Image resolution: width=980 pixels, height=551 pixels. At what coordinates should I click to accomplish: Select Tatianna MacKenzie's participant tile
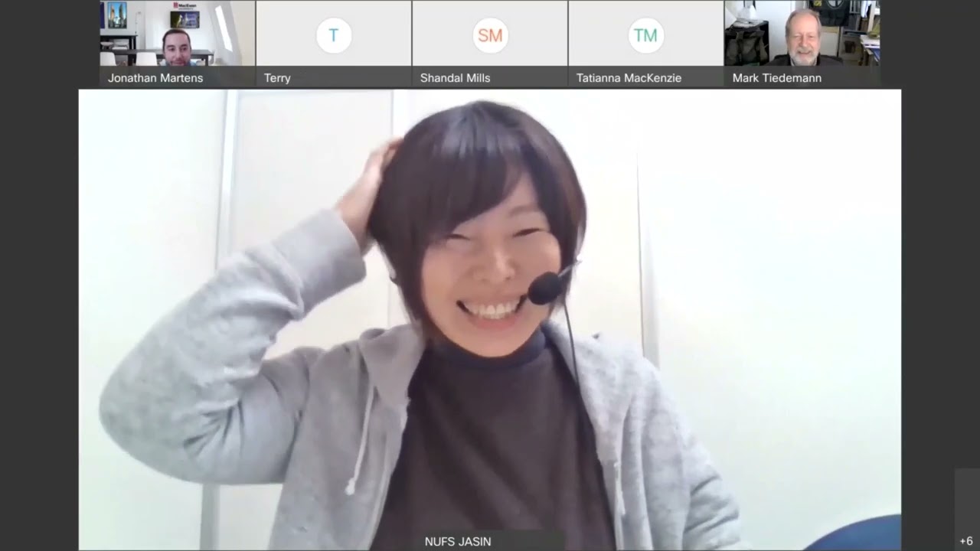click(x=645, y=44)
